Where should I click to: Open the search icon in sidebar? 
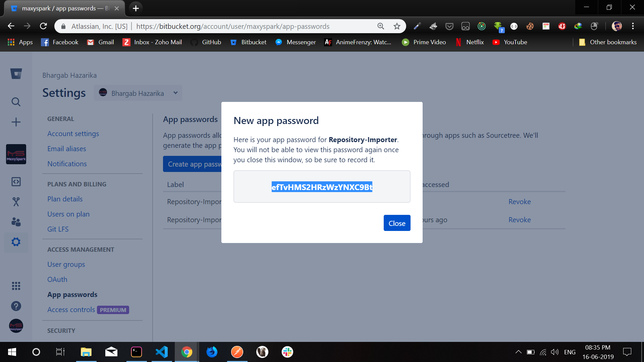click(16, 102)
